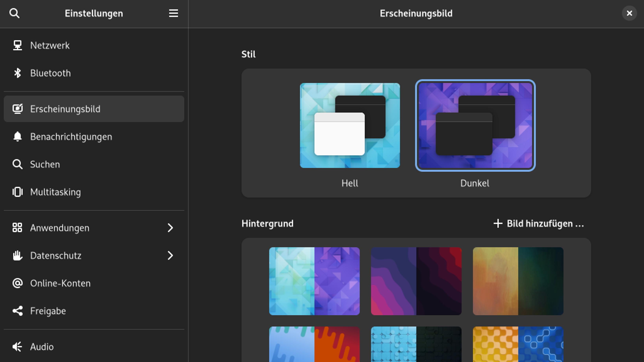Viewport: 644px width, 362px height.
Task: Open the Freigabe panel
Action: pos(94,311)
